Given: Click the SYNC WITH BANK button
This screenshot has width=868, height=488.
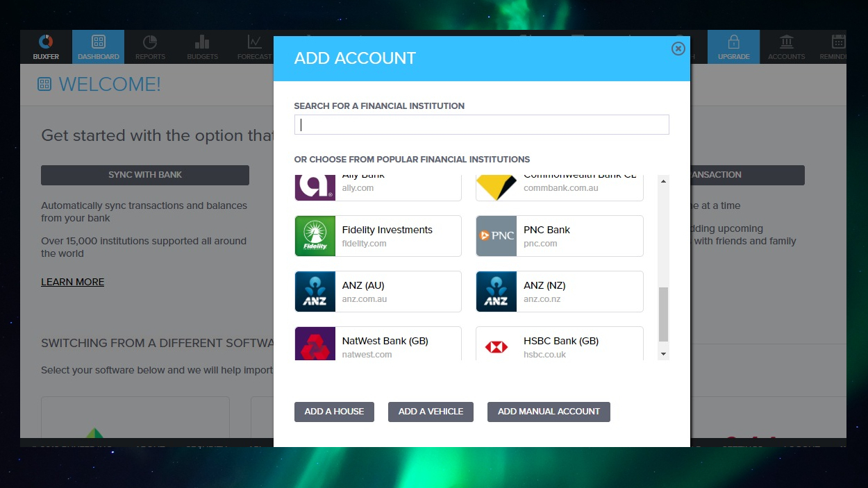Looking at the screenshot, I should pos(145,175).
